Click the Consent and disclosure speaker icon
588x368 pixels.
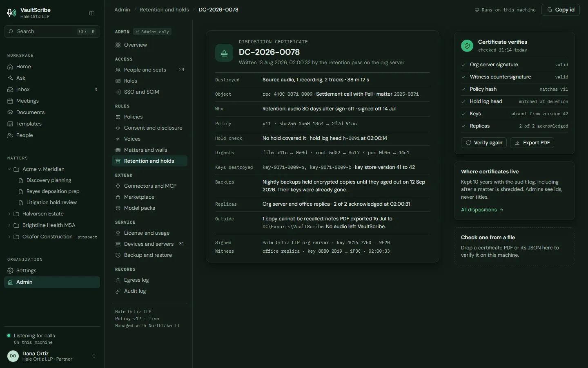[118, 128]
